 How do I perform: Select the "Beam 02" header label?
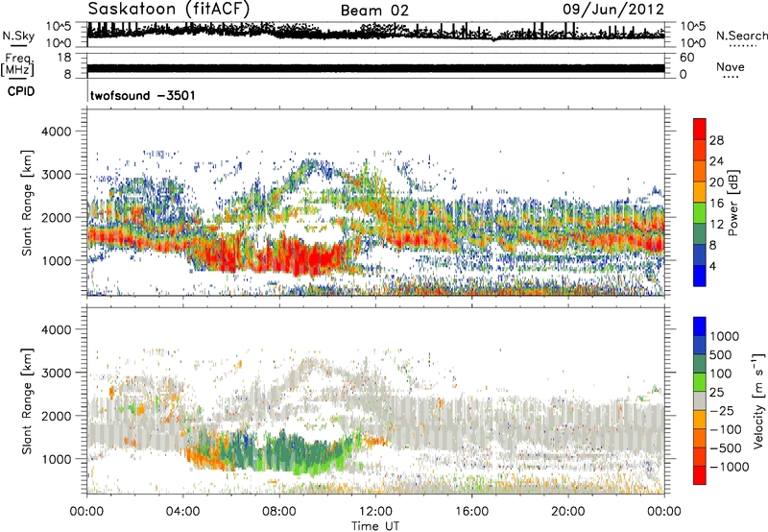(x=374, y=11)
